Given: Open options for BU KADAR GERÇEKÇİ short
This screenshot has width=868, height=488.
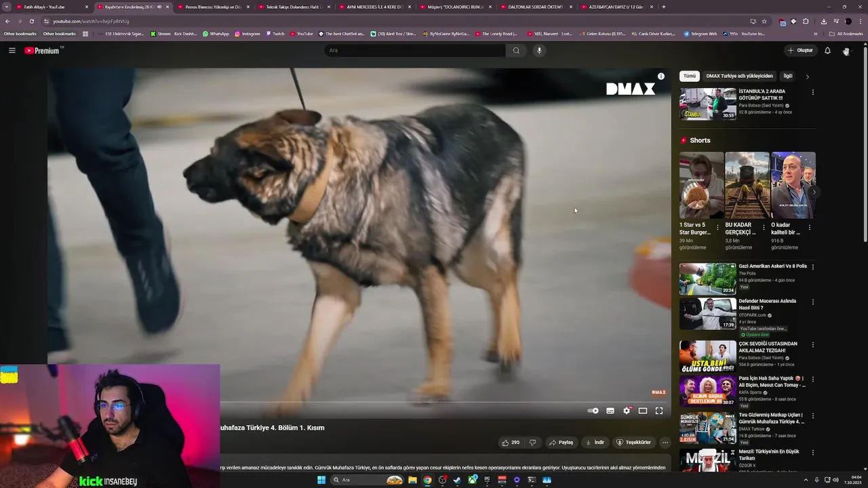Looking at the screenshot, I should click(764, 228).
